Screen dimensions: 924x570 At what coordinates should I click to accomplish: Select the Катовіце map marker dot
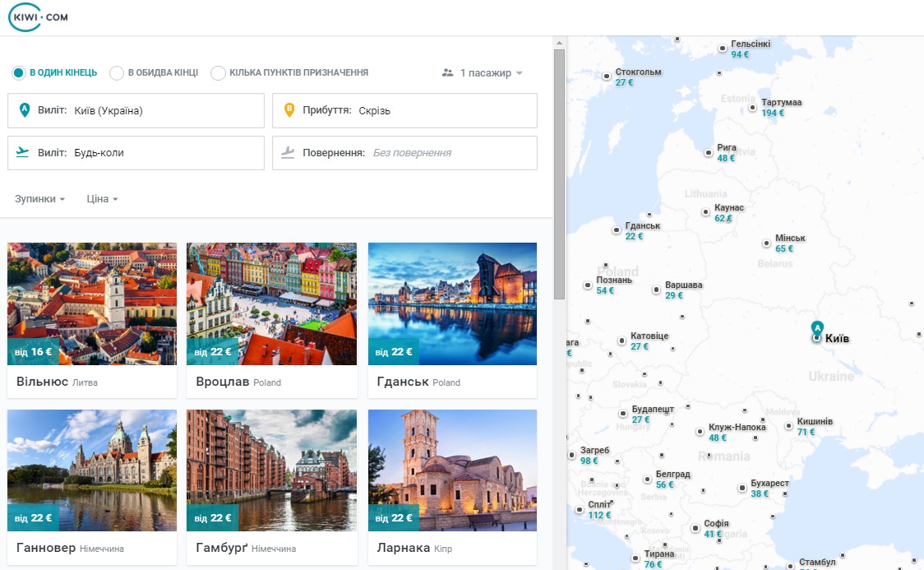click(621, 341)
